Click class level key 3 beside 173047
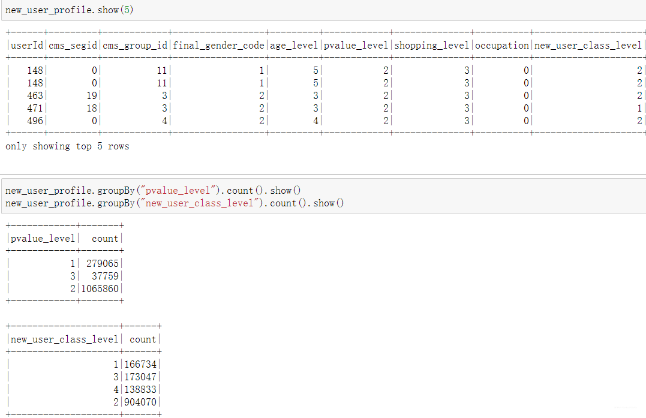 [116, 377]
